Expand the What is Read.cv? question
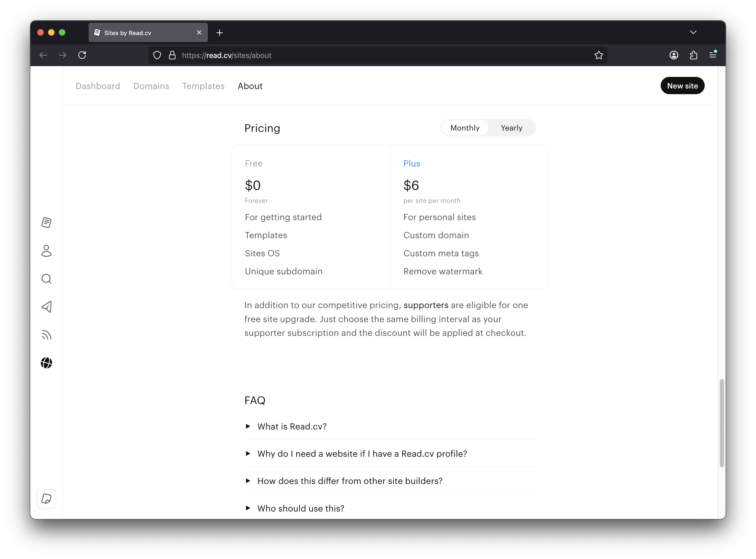 [390, 426]
